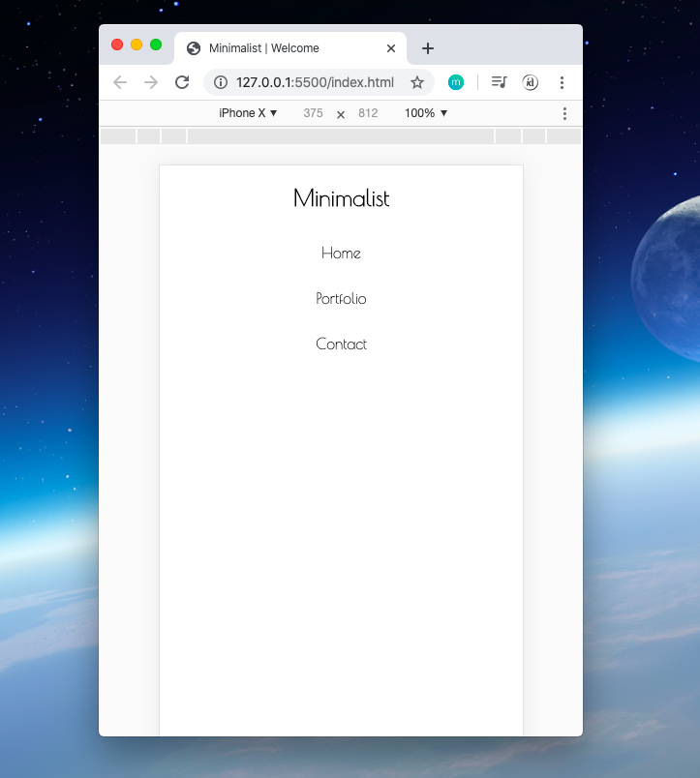Click the Home navigation link
Screen dimensions: 700x778
pyautogui.click(x=341, y=254)
